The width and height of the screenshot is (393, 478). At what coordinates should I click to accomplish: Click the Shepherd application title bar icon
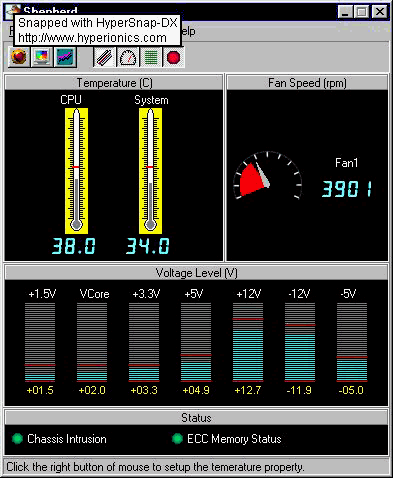pos(13,11)
